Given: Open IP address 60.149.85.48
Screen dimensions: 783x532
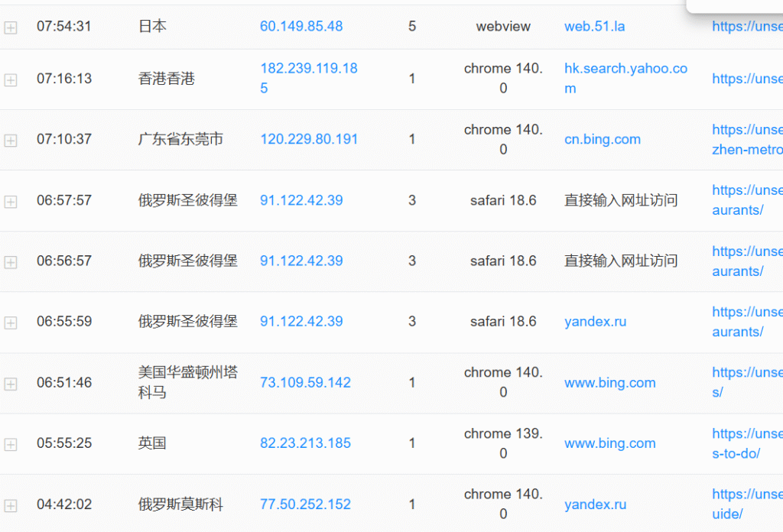Looking at the screenshot, I should [301, 26].
